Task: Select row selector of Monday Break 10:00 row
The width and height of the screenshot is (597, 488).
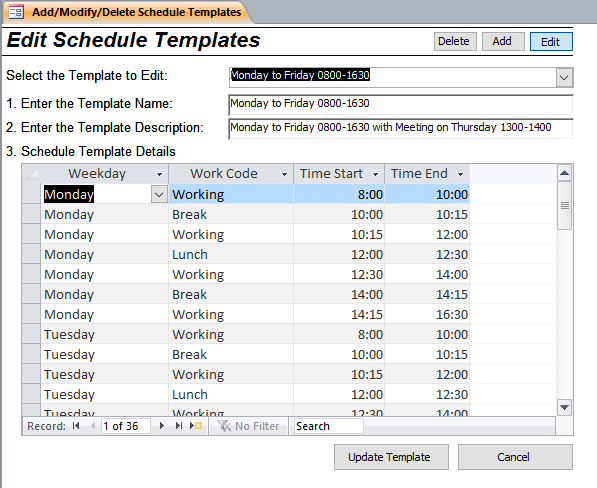Action: tap(31, 215)
